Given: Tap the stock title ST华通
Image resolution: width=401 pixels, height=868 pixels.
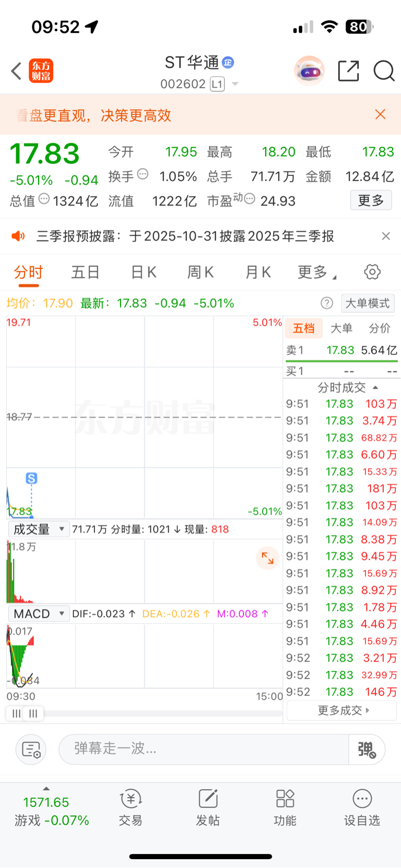Looking at the screenshot, I should (x=192, y=63).
